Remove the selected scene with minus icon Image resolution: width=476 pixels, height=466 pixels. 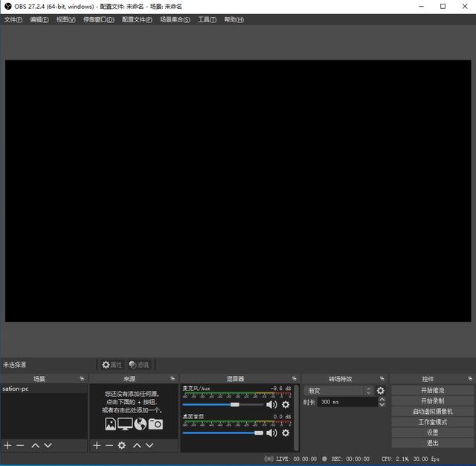coord(20,445)
